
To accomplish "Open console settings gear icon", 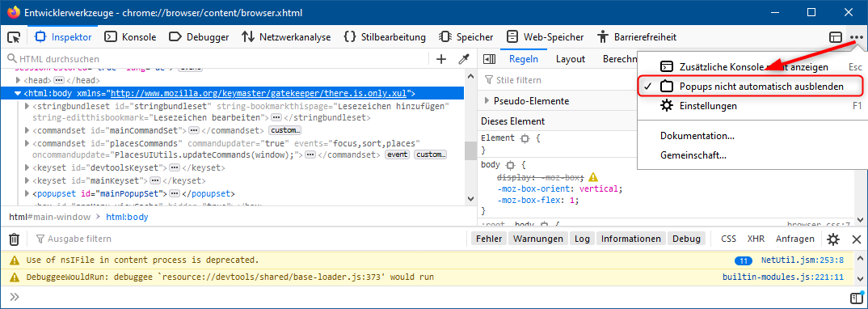I will [833, 239].
